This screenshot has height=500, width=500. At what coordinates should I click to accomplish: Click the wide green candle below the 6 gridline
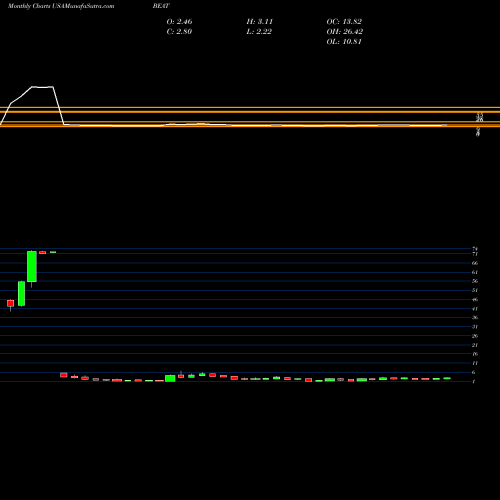pos(170,378)
